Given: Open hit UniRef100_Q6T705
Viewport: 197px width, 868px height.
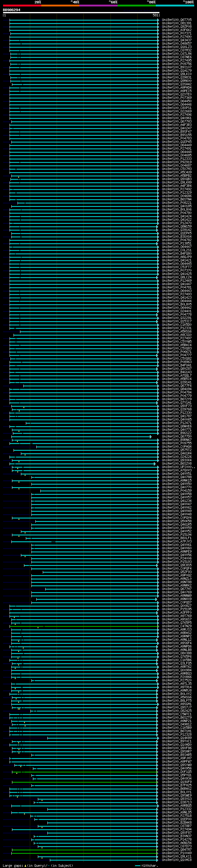Looking at the screenshot, I should tap(176, 20).
